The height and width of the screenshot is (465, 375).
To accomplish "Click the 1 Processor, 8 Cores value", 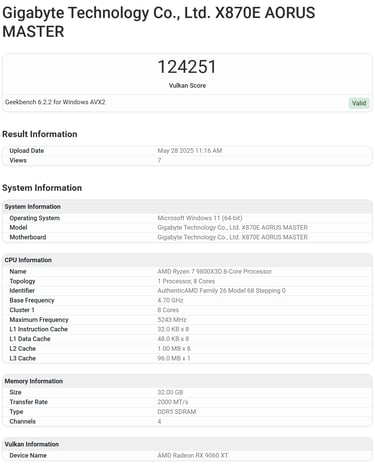I will point(186,281).
